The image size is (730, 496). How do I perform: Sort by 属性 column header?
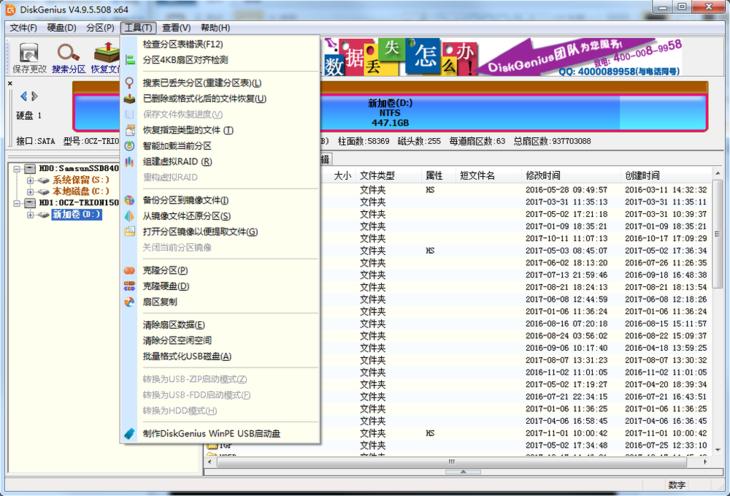coord(433,176)
